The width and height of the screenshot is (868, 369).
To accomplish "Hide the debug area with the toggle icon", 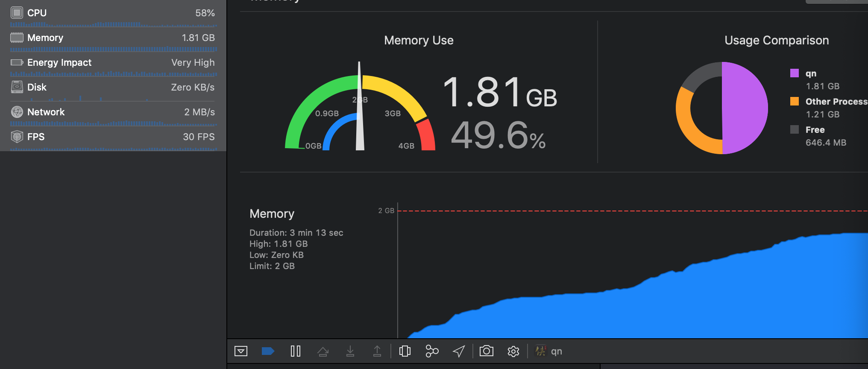I will pyautogui.click(x=241, y=351).
